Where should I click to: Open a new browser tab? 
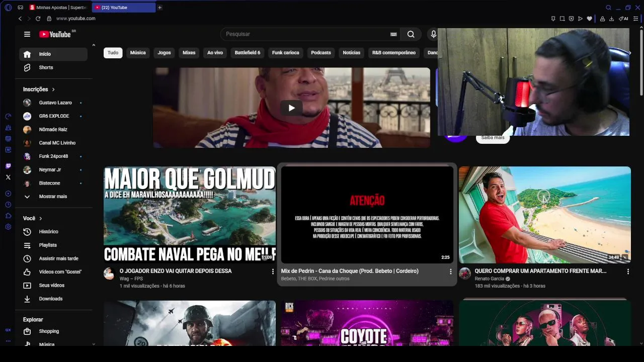pyautogui.click(x=159, y=8)
